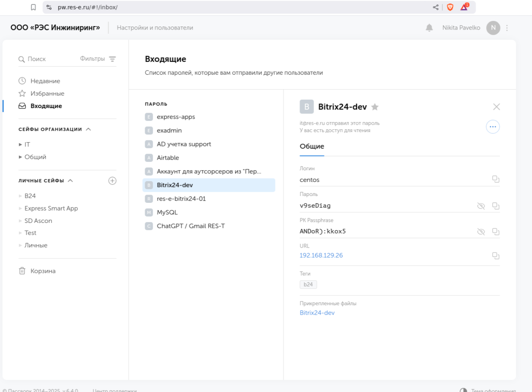Switch to the Общие tab
This screenshot has height=392, width=532.
[311, 146]
